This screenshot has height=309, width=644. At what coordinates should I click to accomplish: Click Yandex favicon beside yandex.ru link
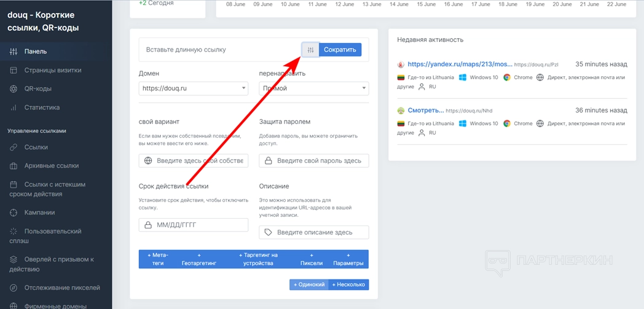(x=401, y=65)
